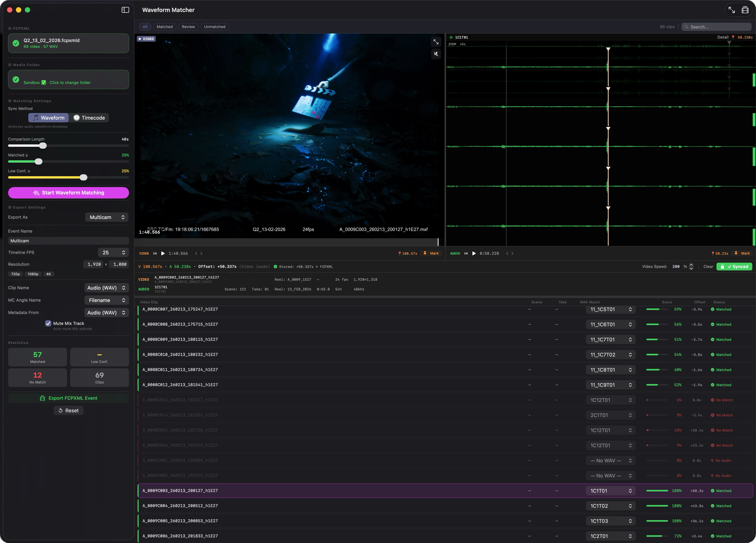756x543 pixels.
Task: Enable the Timecode sync method
Action: click(x=89, y=117)
